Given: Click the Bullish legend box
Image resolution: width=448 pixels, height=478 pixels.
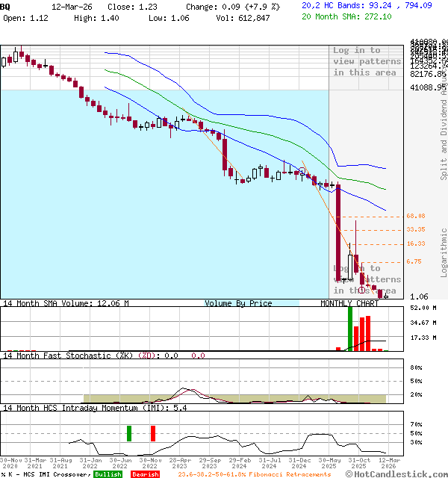Looking at the screenshot, I should tap(108, 474).
